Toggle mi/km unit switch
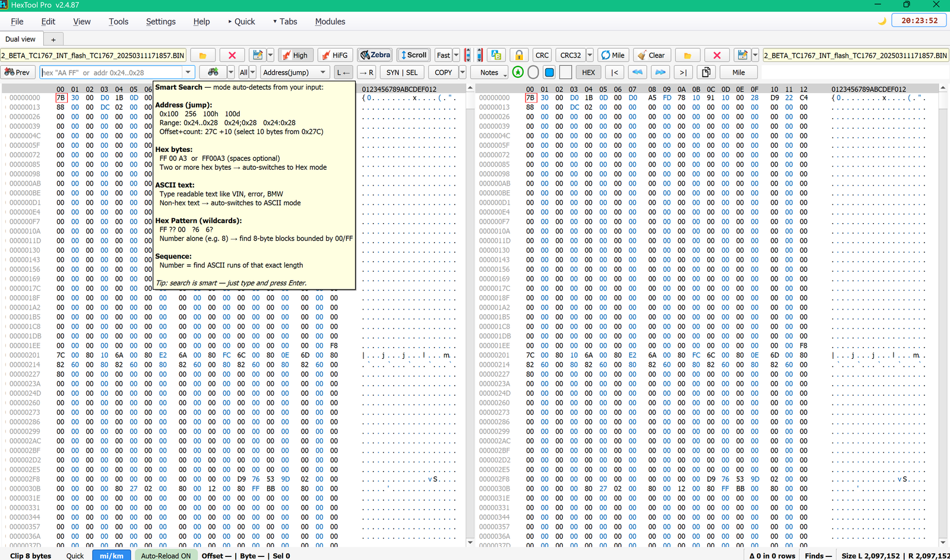 112,556
